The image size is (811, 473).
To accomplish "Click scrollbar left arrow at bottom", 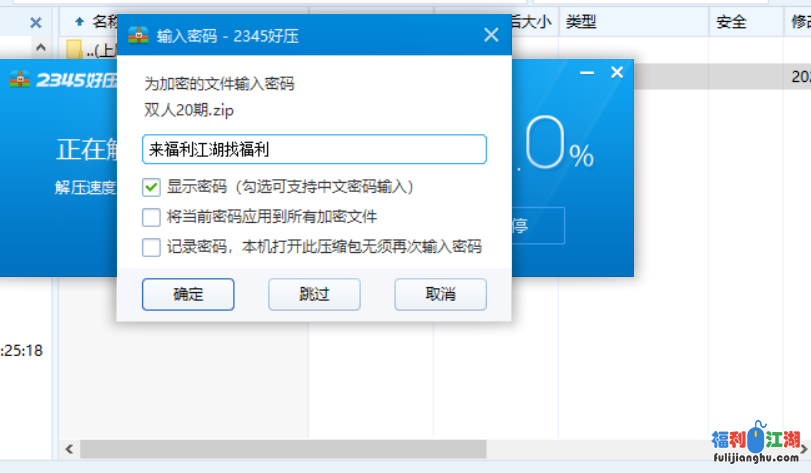I will point(69,448).
